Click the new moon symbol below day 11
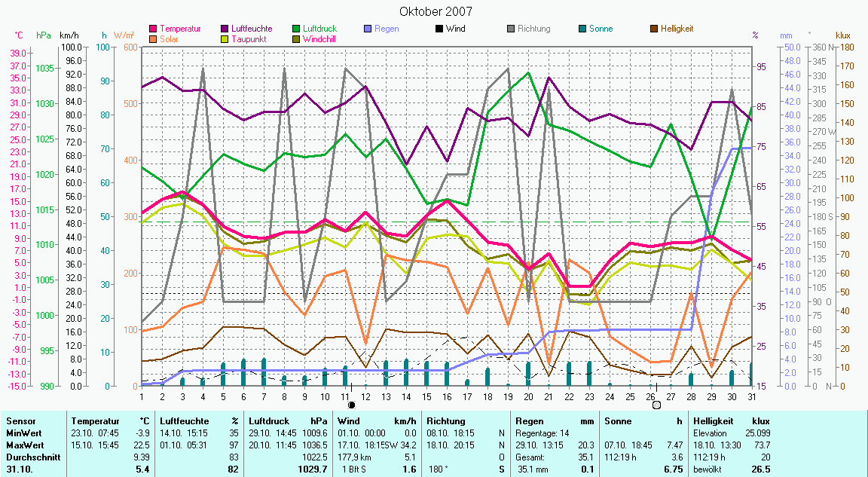Screen dimensions: 868x477 click(350, 405)
